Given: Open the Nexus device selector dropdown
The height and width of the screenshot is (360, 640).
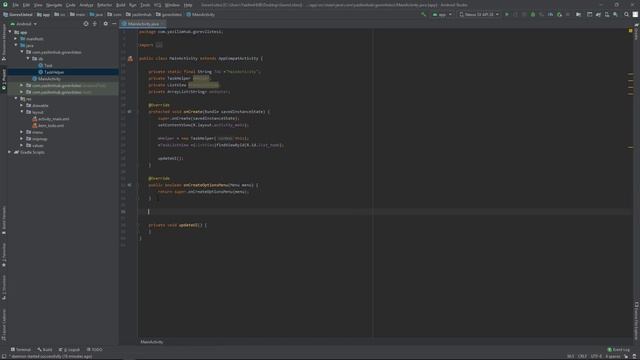Looking at the screenshot, I should click(x=479, y=15).
